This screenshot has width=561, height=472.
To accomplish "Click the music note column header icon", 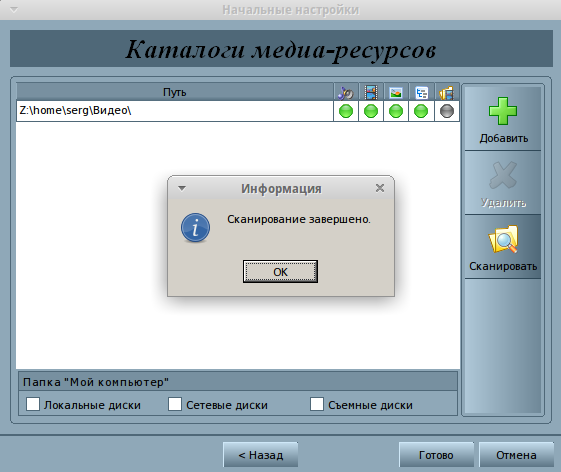I will point(346,93).
